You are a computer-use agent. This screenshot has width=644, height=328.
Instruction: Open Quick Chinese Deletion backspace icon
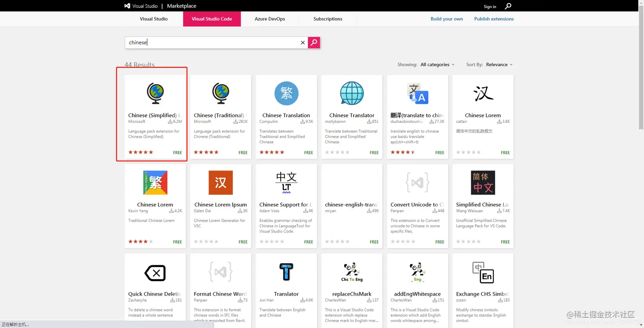(x=155, y=273)
